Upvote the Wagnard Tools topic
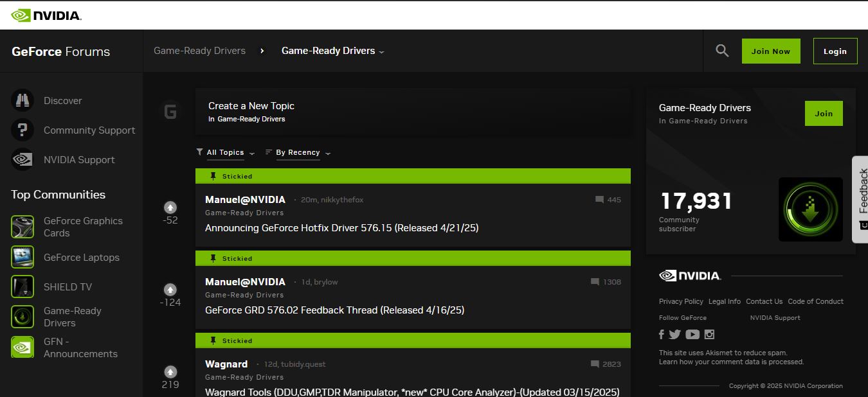Screen dimensions: 868x397 pos(170,371)
